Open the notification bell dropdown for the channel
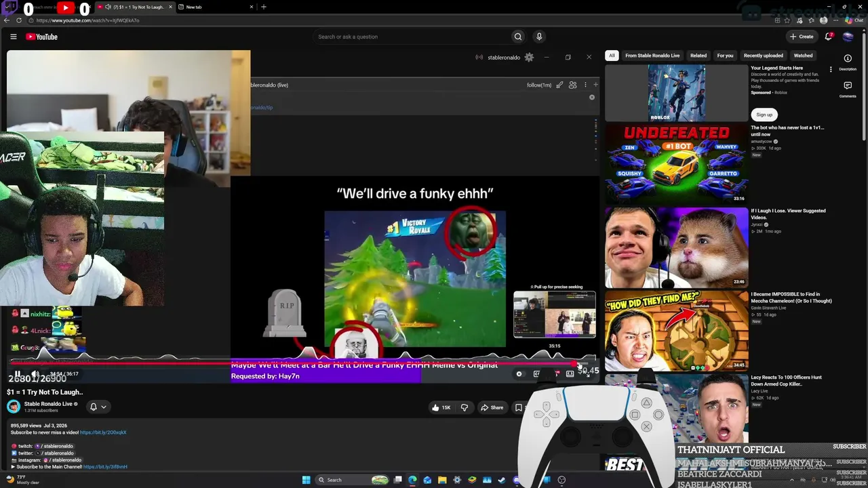The width and height of the screenshot is (868, 488). [97, 407]
